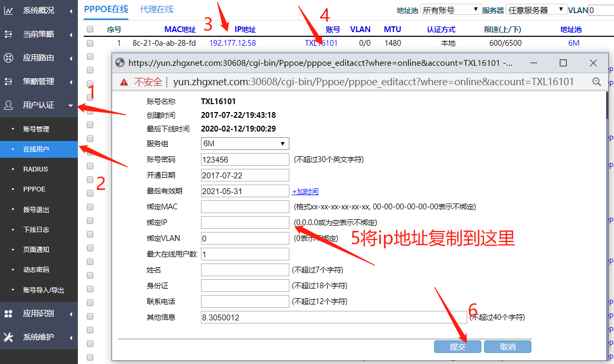
Task: Click the zoom magnifier icon in address bar
Action: click(597, 82)
